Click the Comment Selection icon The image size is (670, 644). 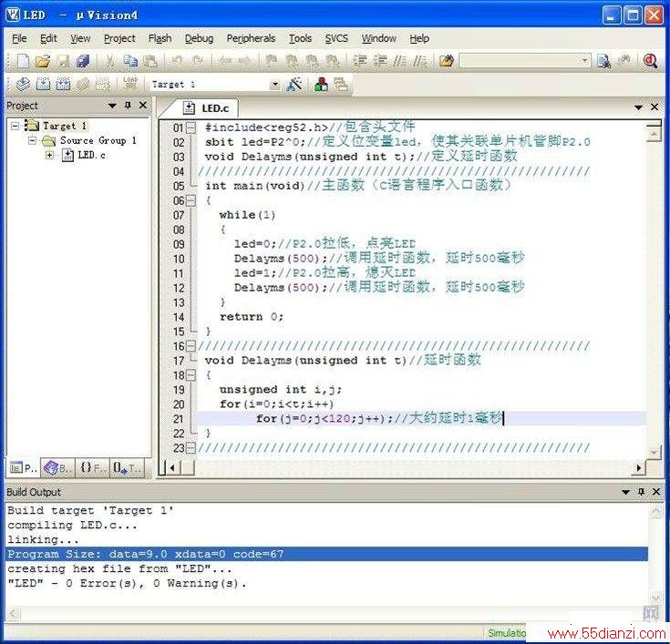coord(399,62)
